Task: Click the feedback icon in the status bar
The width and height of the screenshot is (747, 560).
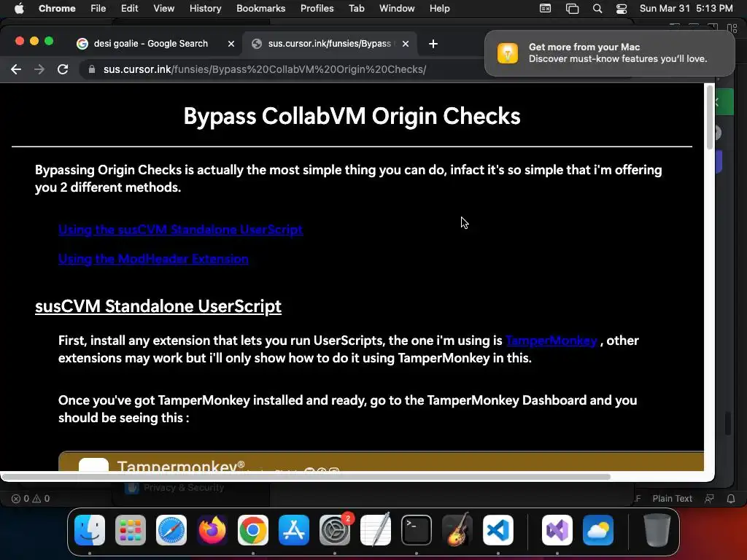Action: 709,499
